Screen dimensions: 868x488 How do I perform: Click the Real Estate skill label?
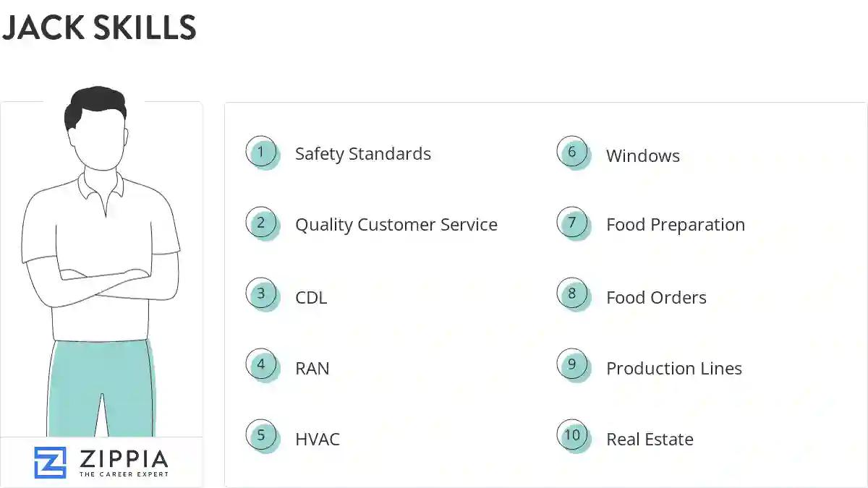coord(650,439)
